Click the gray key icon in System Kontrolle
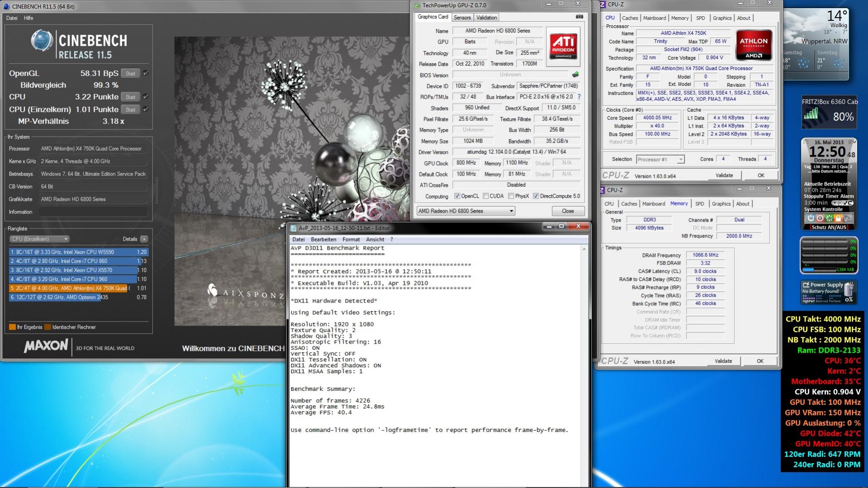The height and width of the screenshot is (488, 868). (x=848, y=218)
